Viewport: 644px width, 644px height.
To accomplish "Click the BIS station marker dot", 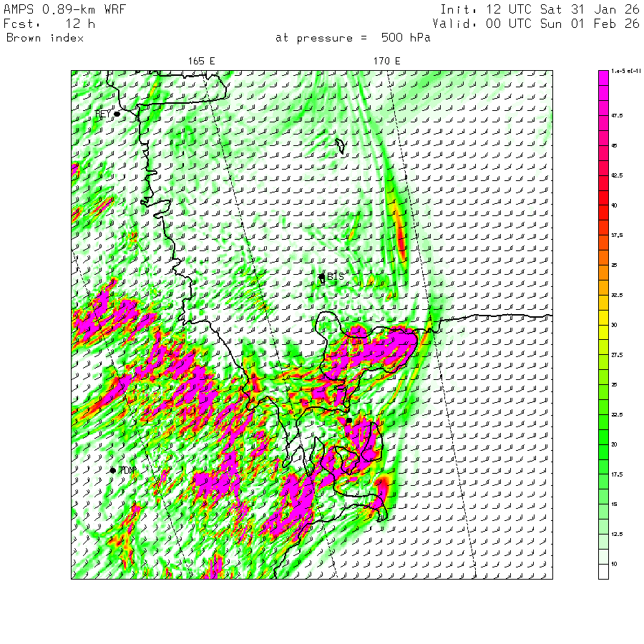I will pos(322,277).
